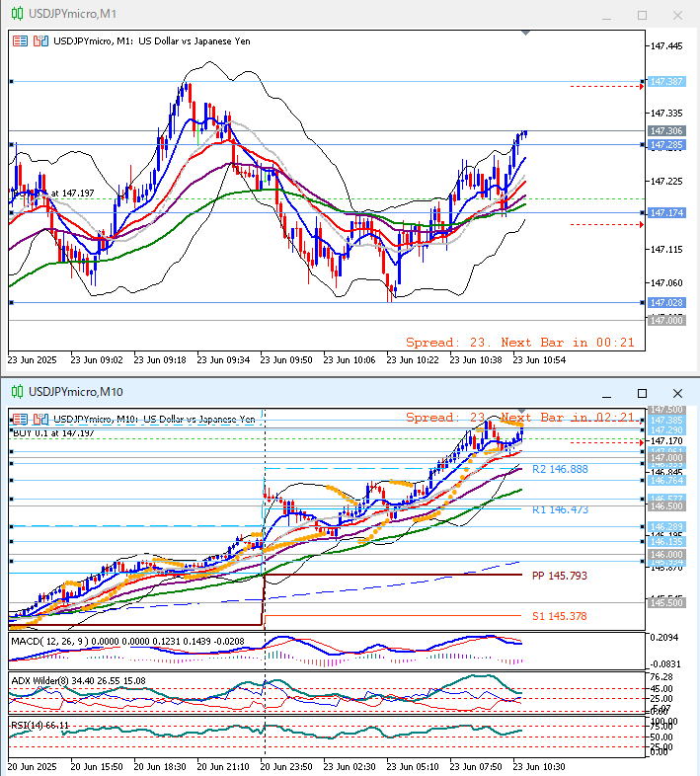This screenshot has height=776, width=700.
Task: Select the 147.385 price line label in M10
Action: tap(666, 421)
